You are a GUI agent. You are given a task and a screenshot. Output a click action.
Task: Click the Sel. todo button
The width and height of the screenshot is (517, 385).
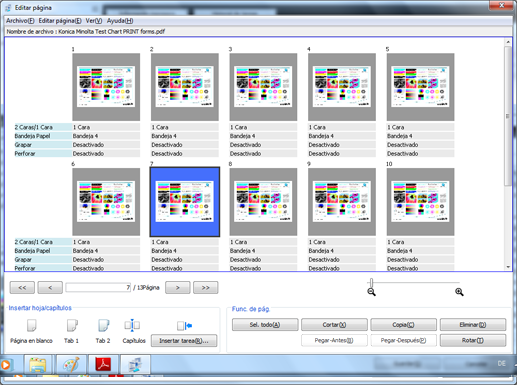pyautogui.click(x=265, y=325)
